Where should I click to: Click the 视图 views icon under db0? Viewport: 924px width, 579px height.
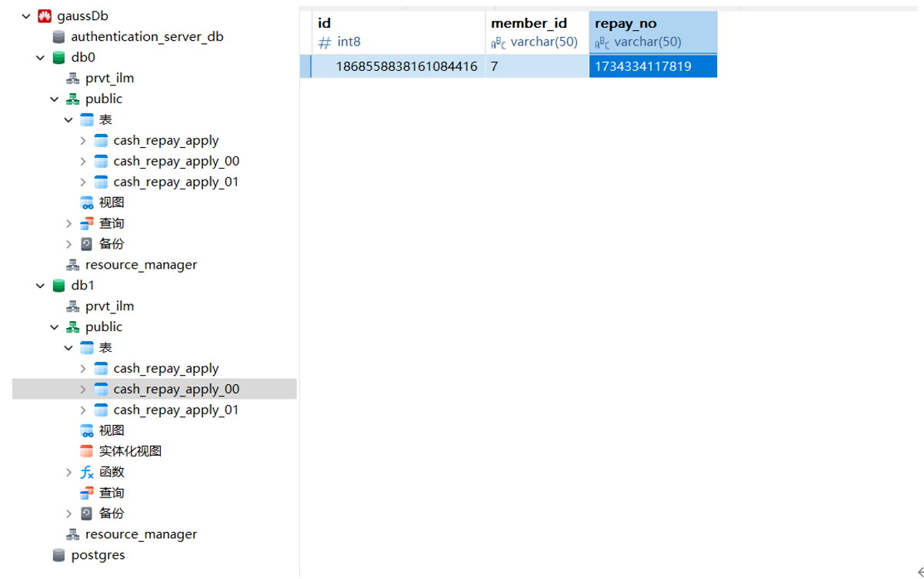pyautogui.click(x=87, y=202)
